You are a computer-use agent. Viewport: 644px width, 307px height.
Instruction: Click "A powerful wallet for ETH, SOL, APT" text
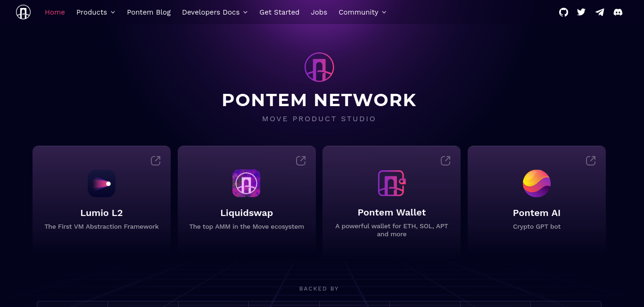391,226
